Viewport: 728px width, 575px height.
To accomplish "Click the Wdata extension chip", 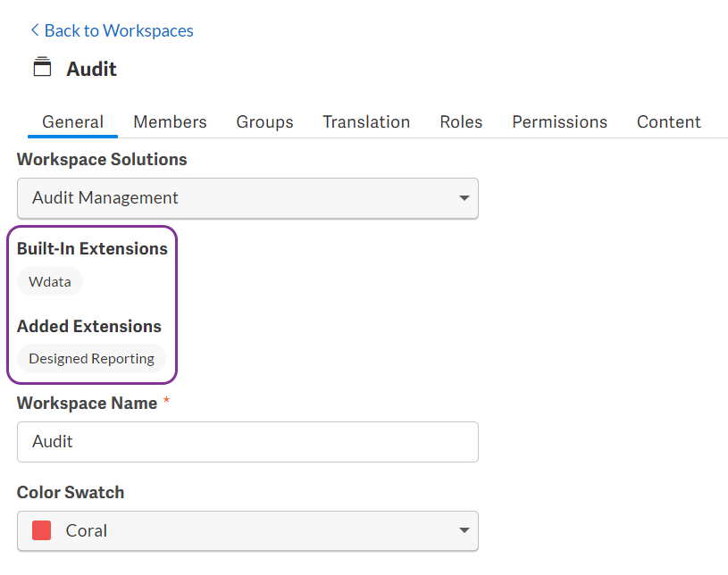I will click(50, 282).
